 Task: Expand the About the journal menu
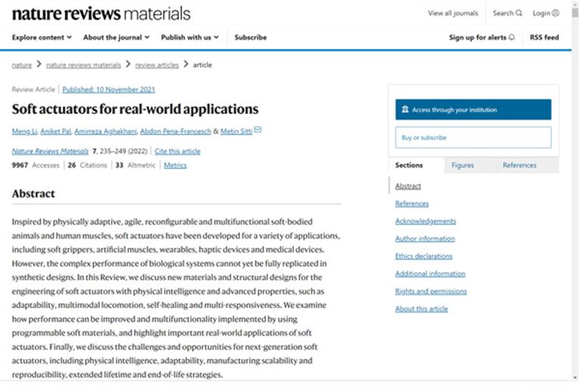[x=116, y=37]
